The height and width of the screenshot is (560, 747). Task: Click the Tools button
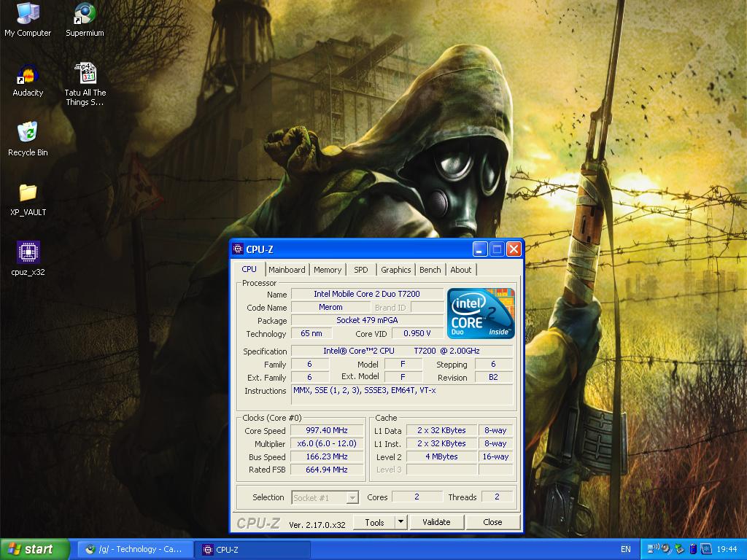374,522
